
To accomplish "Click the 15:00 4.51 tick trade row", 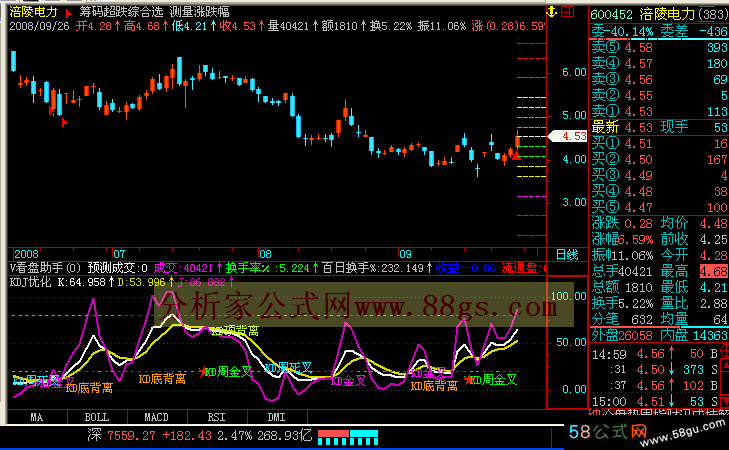I will coord(656,401).
